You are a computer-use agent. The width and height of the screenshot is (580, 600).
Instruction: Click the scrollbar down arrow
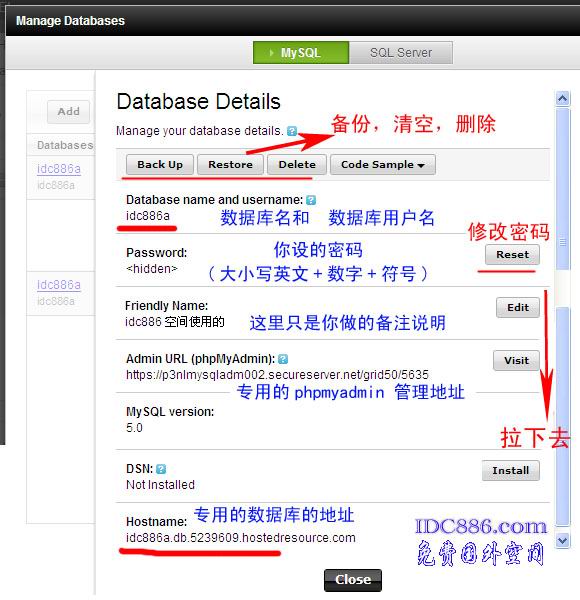(x=562, y=541)
